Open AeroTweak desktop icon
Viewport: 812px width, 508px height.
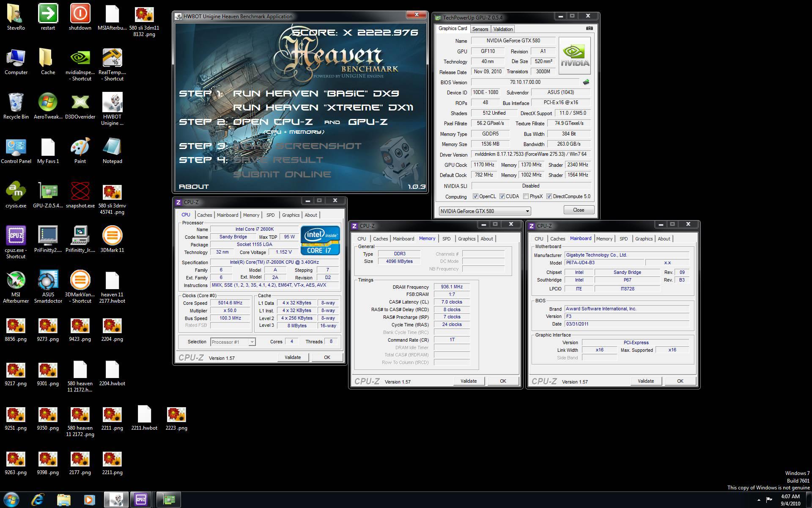48,102
